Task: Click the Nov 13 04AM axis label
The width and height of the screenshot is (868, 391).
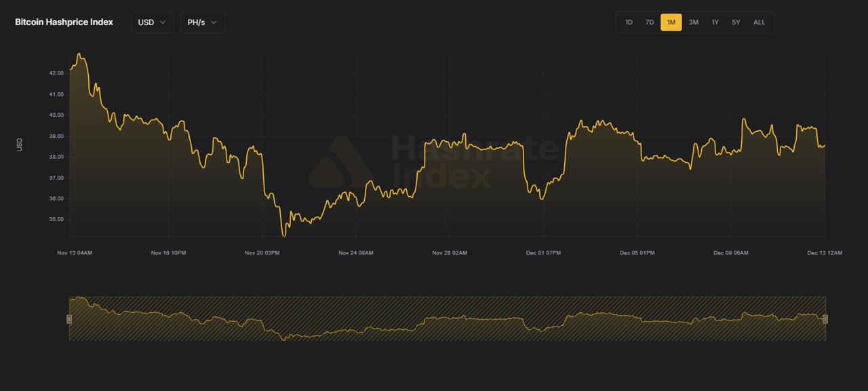Action: (x=75, y=252)
